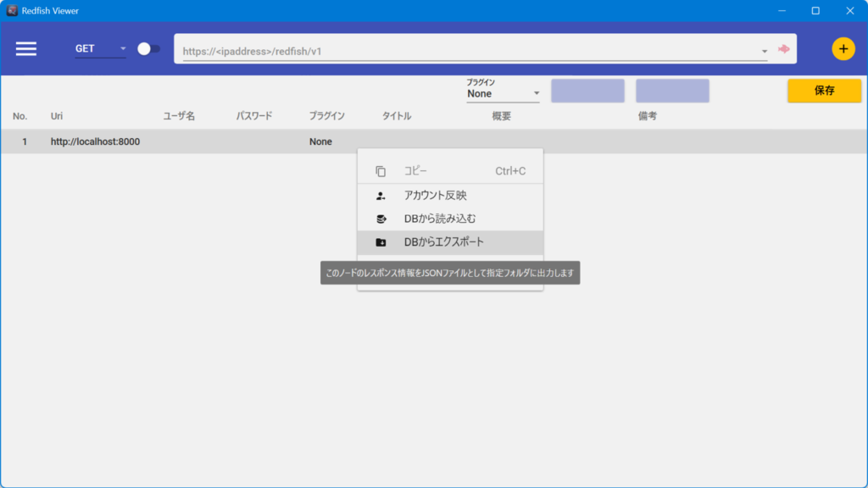Choose DBから読み込む menu entry
Screen dimensions: 868x488
click(450, 219)
